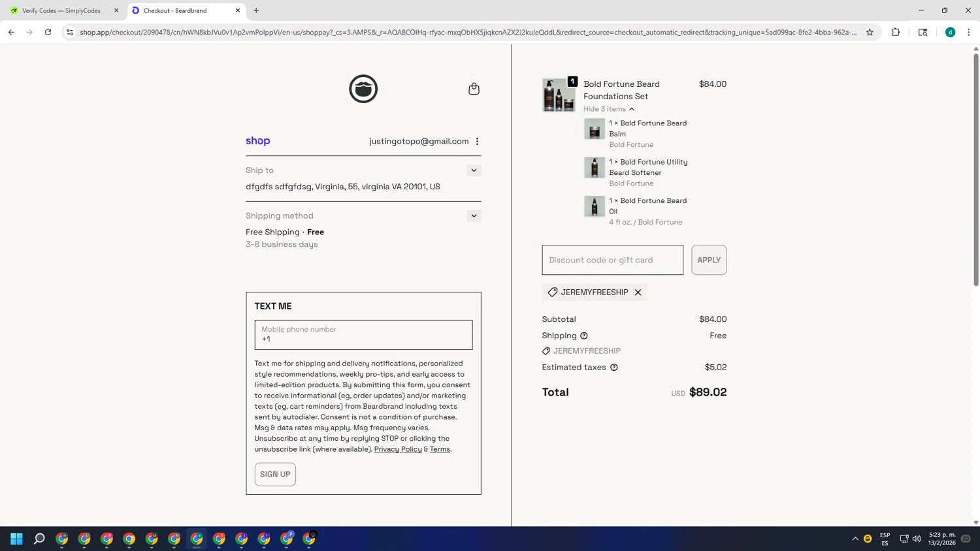Open the ESP language indicator in tray
Image resolution: width=980 pixels, height=551 pixels.
coord(885,539)
